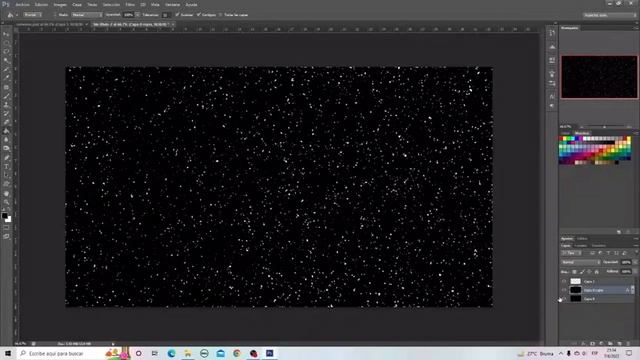Select the Magic Wand tool
The image size is (640, 360).
pyautogui.click(x=7, y=61)
